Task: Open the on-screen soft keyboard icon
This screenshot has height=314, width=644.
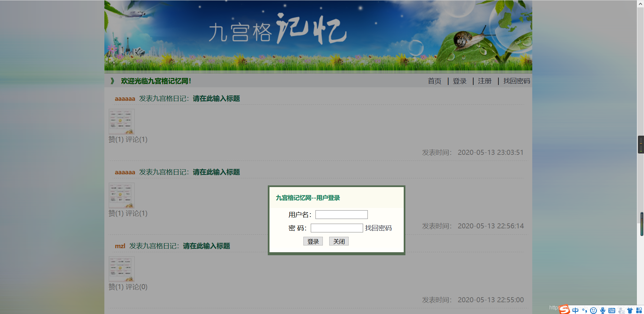Action: pyautogui.click(x=612, y=310)
